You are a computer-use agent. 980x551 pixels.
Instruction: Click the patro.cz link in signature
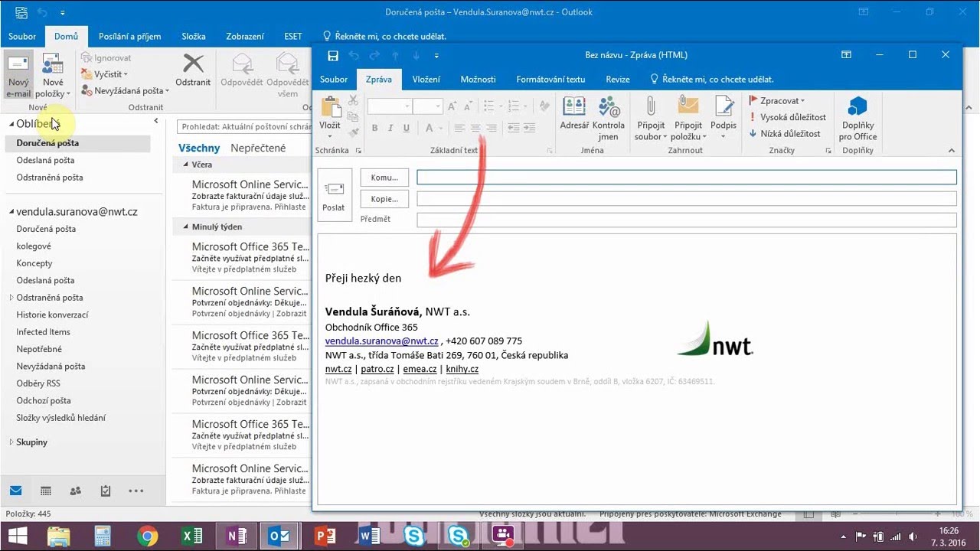(377, 369)
